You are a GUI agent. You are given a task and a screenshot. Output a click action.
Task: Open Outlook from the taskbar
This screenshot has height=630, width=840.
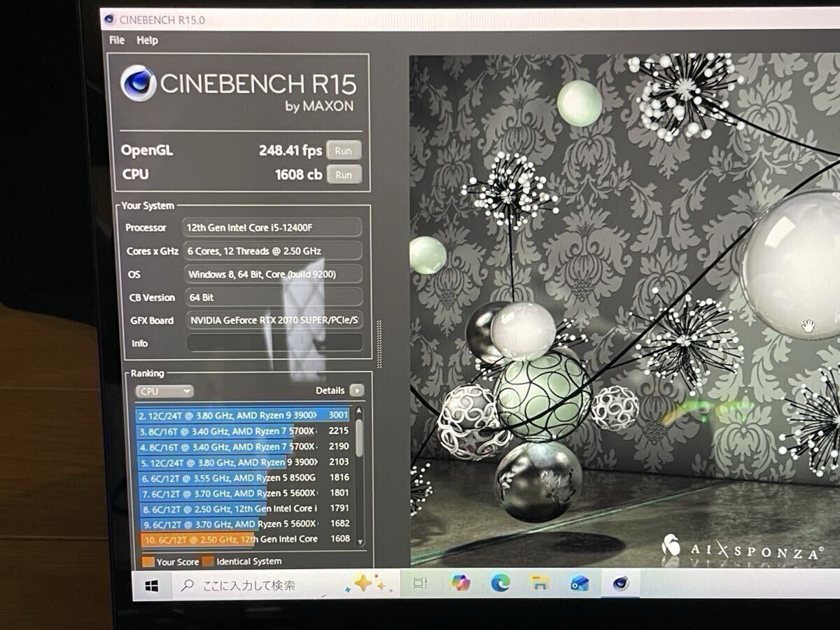pyautogui.click(x=580, y=583)
